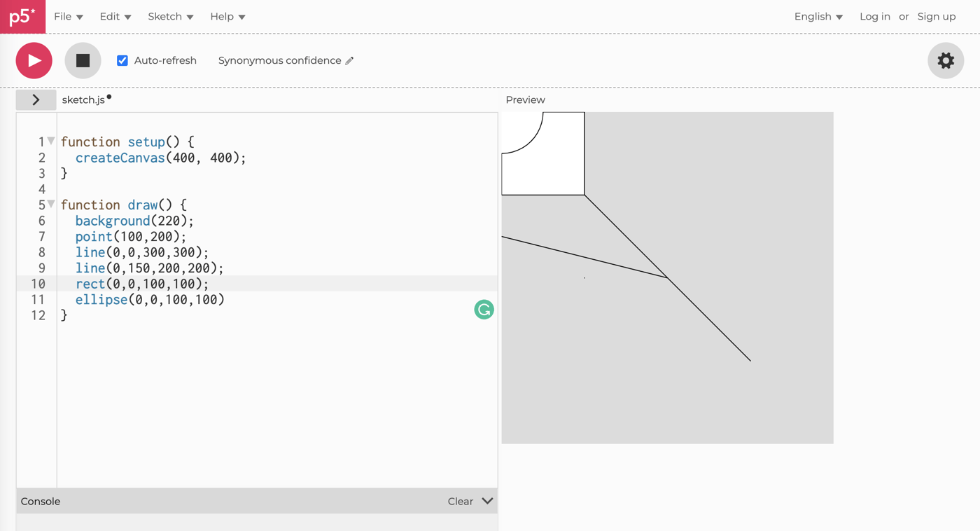Click the Sign up link
Screen dimensions: 980x531
(936, 16)
